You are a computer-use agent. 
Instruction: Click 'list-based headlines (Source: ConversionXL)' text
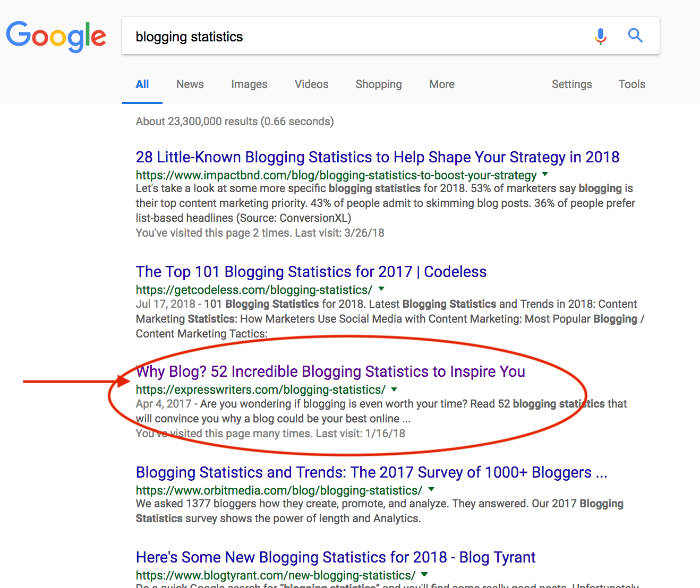(x=243, y=218)
